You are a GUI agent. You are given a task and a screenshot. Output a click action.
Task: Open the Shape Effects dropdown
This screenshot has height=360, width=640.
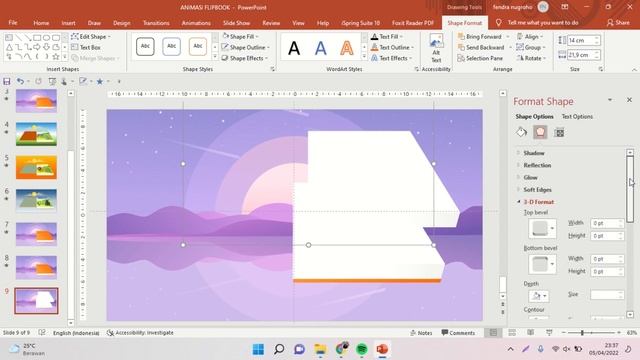pos(244,58)
